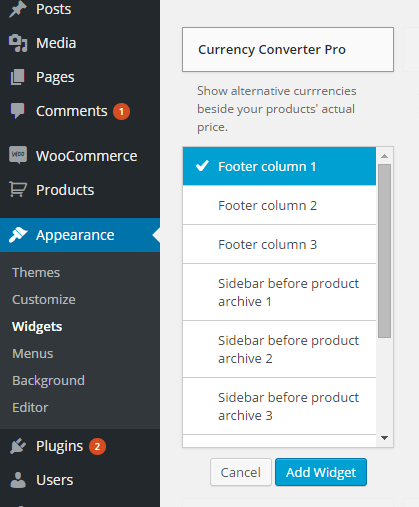Open the Products menu
Viewport: 419px width, 507px height.
80,190
